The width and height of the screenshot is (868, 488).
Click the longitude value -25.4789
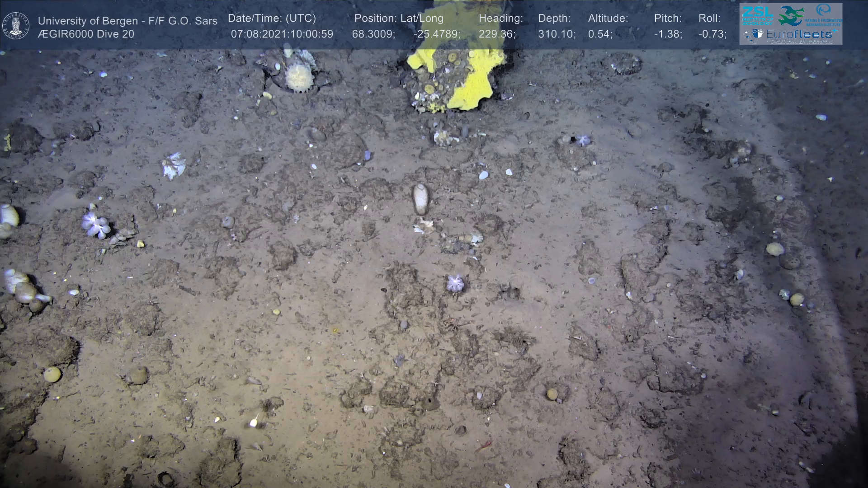tap(436, 34)
